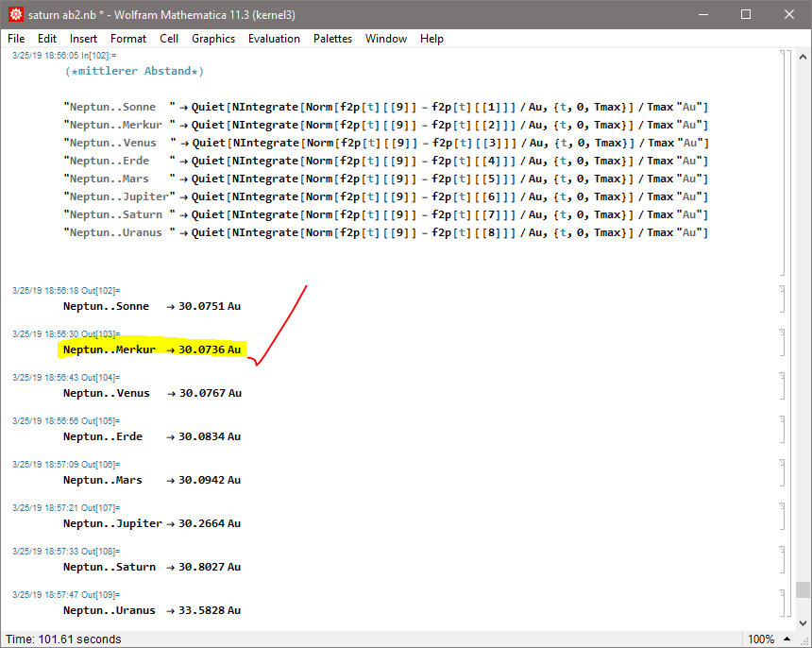Open the Graphics menu
Viewport: 812px width, 648px height.
[x=213, y=39]
